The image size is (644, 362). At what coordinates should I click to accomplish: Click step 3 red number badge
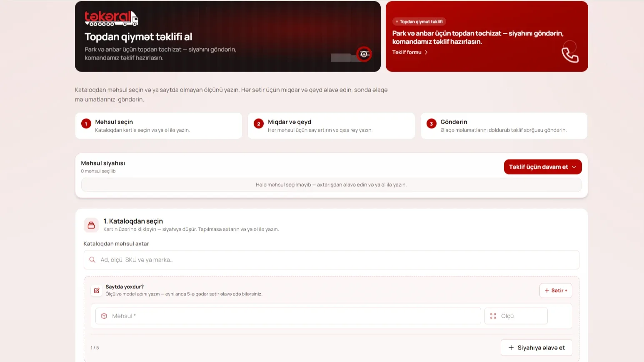432,124
